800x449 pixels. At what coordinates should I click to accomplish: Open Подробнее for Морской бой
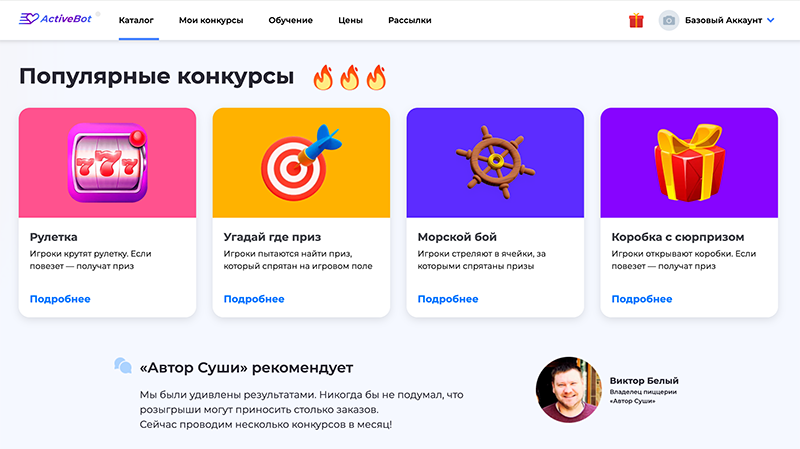[447, 299]
